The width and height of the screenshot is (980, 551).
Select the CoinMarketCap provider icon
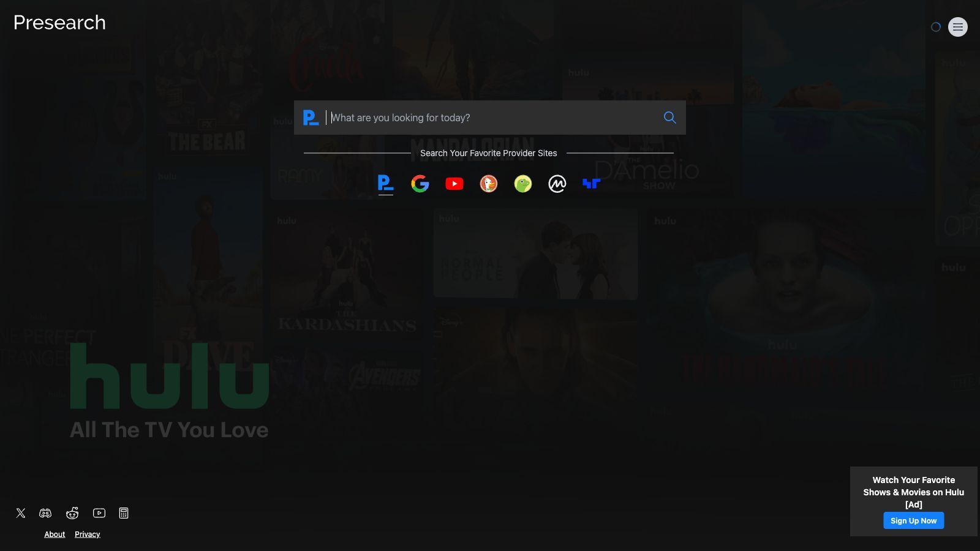[557, 183]
